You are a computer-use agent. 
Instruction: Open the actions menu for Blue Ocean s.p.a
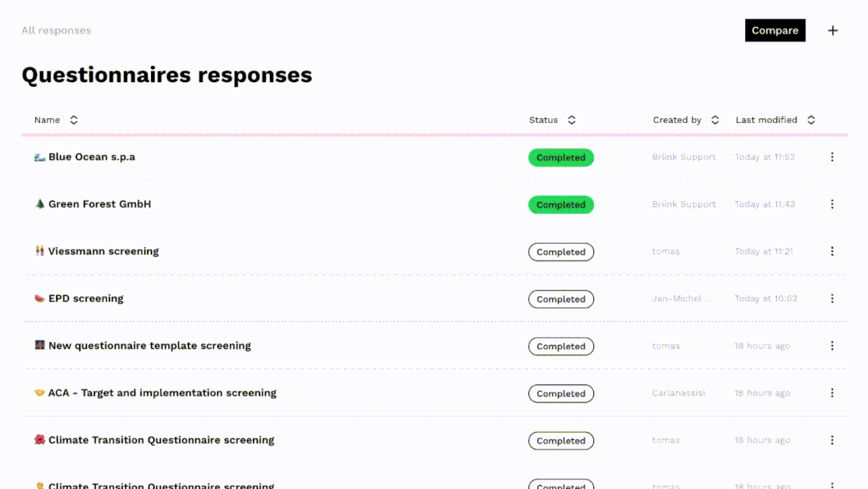[x=832, y=157]
